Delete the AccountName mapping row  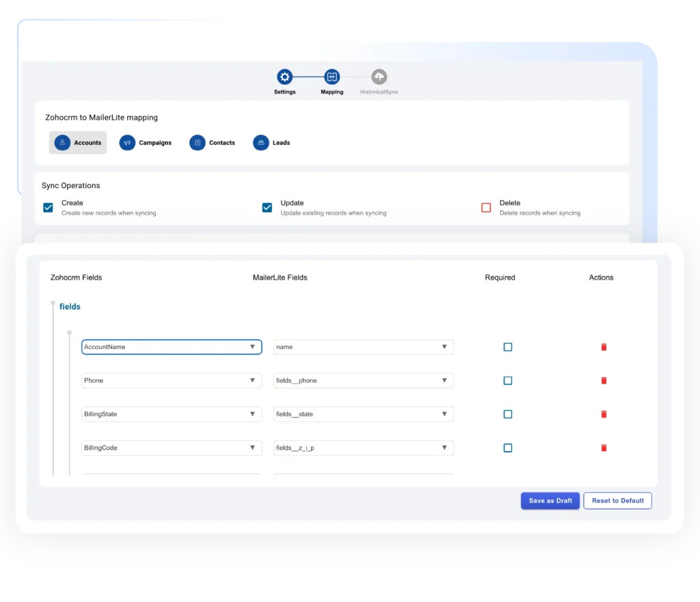point(604,347)
